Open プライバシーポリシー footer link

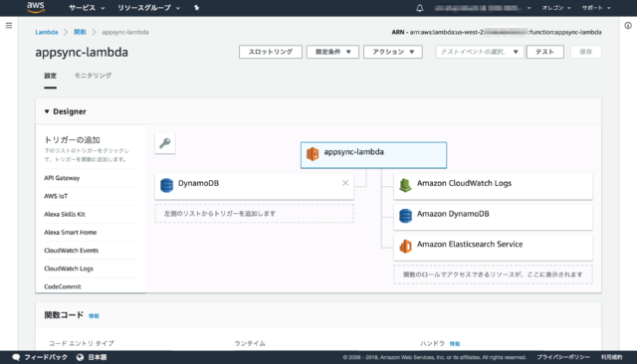pos(563,357)
